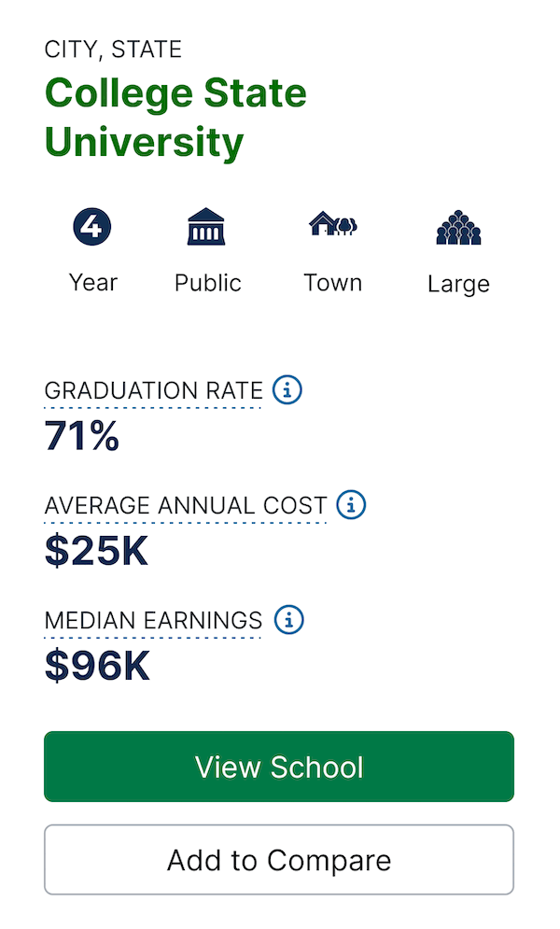Viewport: 560px width, 929px height.
Task: Open Graduation Rate info icon
Action: pos(287,390)
